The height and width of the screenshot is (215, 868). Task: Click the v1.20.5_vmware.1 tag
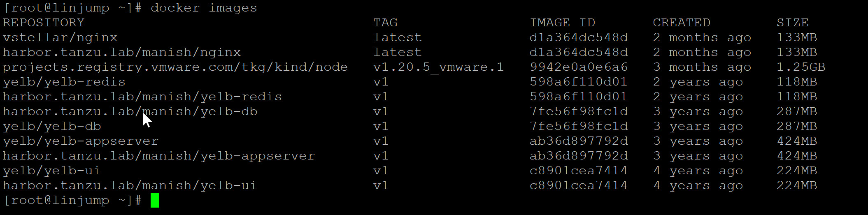coord(439,67)
